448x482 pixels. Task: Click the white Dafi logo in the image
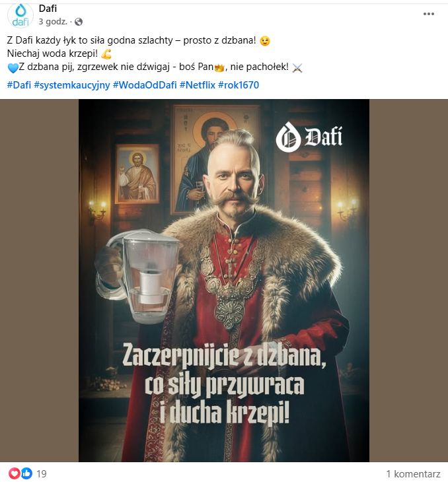click(x=309, y=137)
